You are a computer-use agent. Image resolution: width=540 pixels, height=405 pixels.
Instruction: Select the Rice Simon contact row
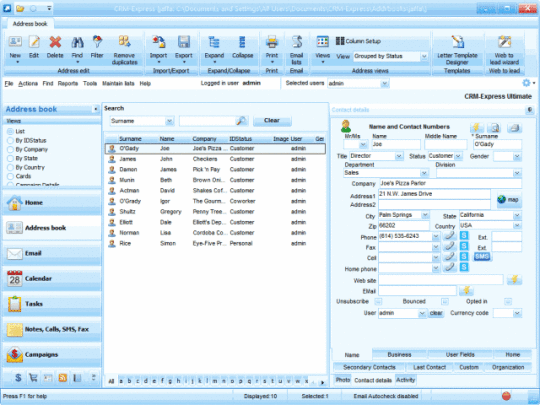[x=215, y=243]
